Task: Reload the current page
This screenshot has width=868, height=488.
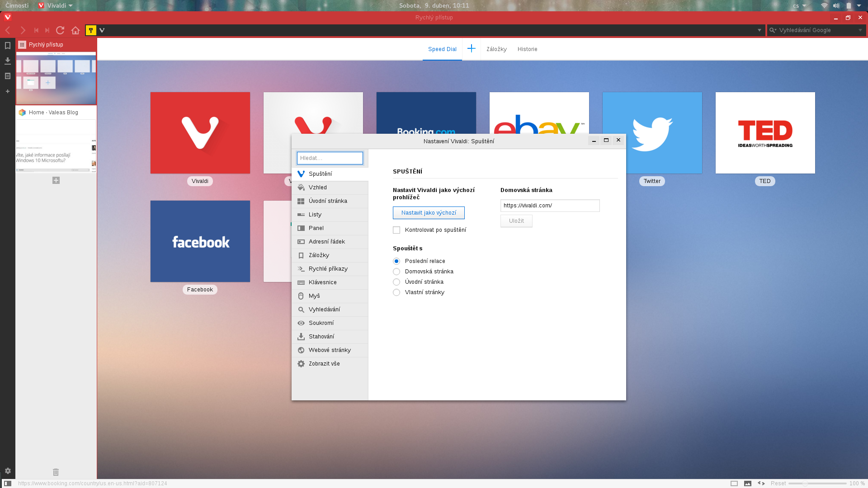Action: (x=60, y=30)
